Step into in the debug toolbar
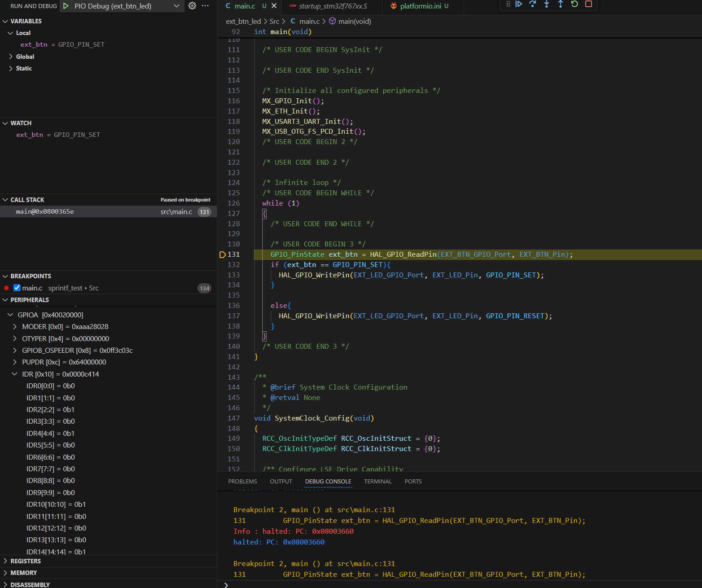Image resolution: width=702 pixels, height=588 pixels. pos(546,4)
